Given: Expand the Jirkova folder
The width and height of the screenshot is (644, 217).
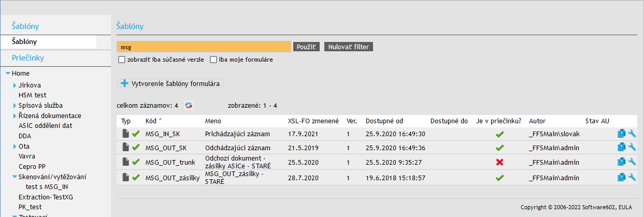Looking at the screenshot, I should tap(15, 85).
